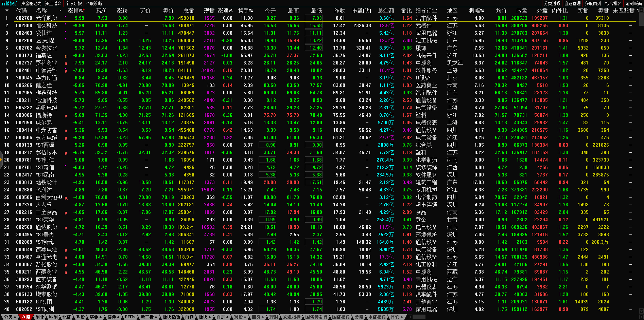The width and height of the screenshot is (644, 320).
Task: Open the column menu triangle before 代码
Action: tap(7, 11)
